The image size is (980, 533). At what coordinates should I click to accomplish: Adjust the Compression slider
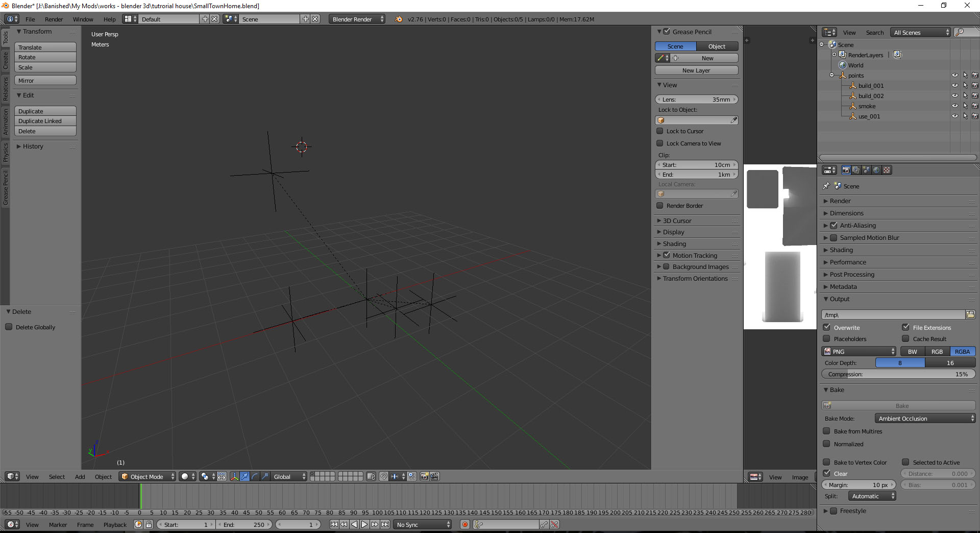pyautogui.click(x=898, y=374)
